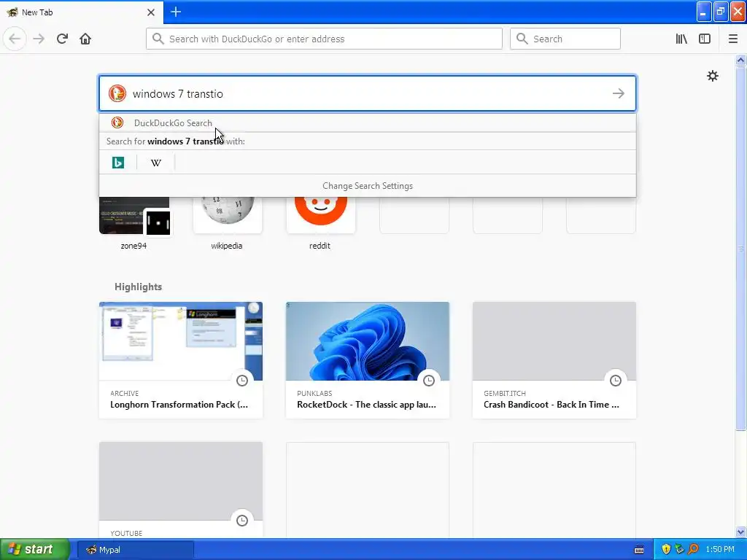Search with Wikipedia engine icon
Screen dimensions: 747x560
click(x=156, y=163)
